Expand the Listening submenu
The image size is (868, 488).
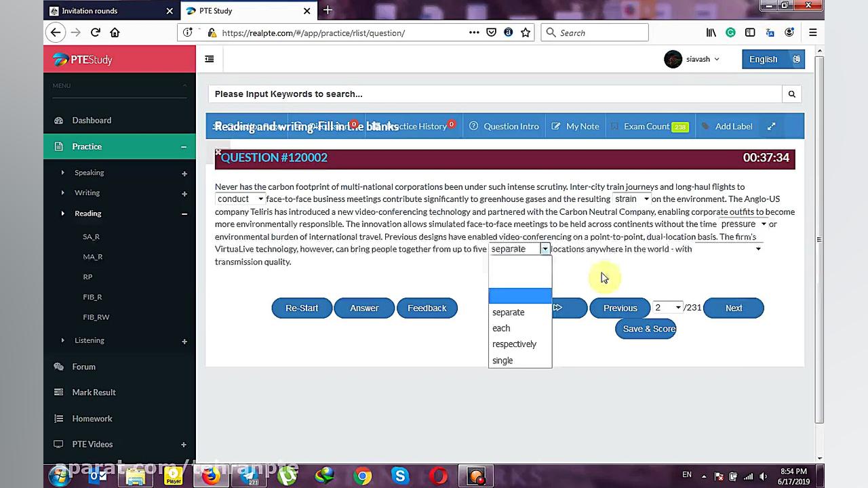[x=184, y=342]
